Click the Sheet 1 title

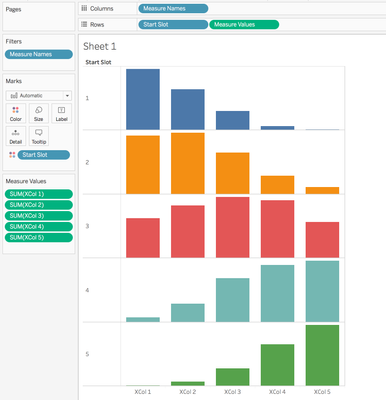(x=100, y=46)
